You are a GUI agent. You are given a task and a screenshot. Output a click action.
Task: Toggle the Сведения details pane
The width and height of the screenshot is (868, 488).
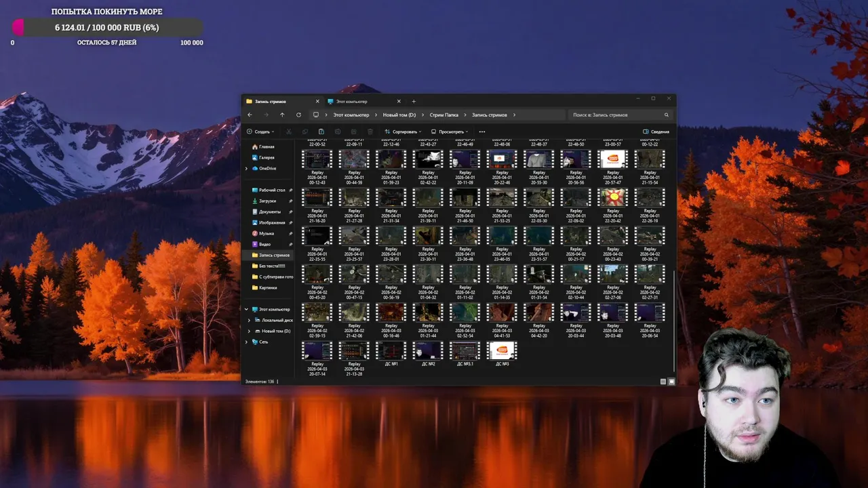(x=656, y=131)
